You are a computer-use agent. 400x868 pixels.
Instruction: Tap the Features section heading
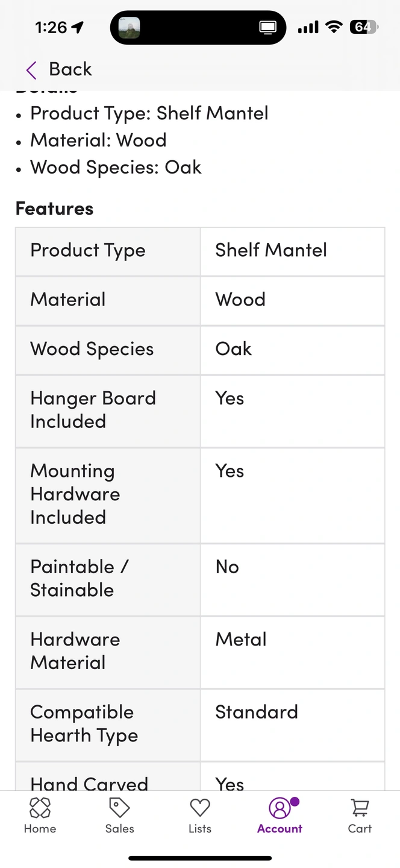click(x=54, y=209)
